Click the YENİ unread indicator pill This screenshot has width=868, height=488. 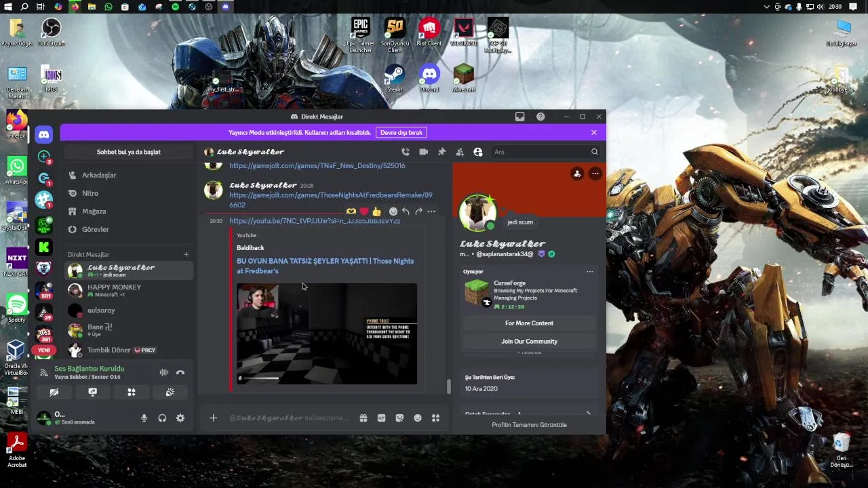coord(44,350)
